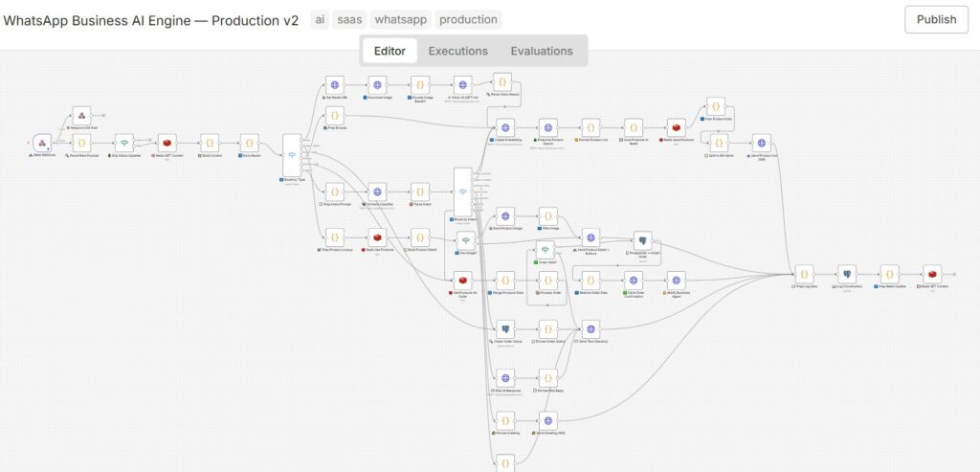The height and width of the screenshot is (472, 980).
Task: Click the Encode Image Base64 node
Action: [420, 85]
